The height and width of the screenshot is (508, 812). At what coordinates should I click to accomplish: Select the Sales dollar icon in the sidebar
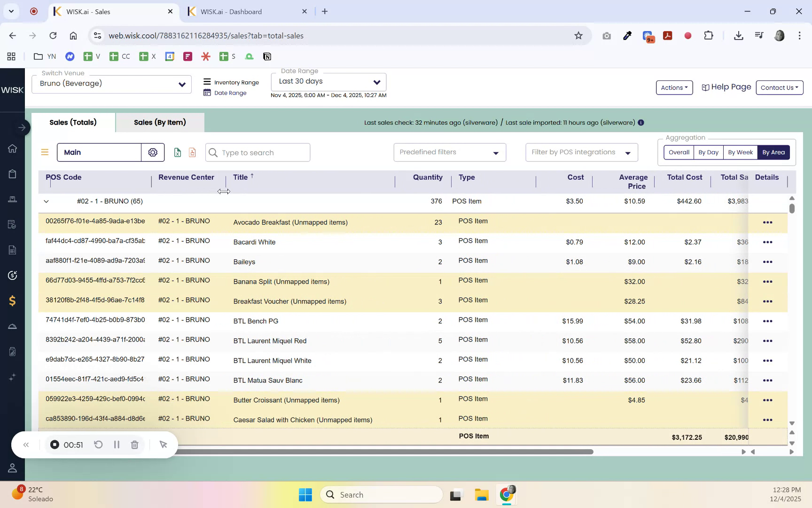point(12,301)
